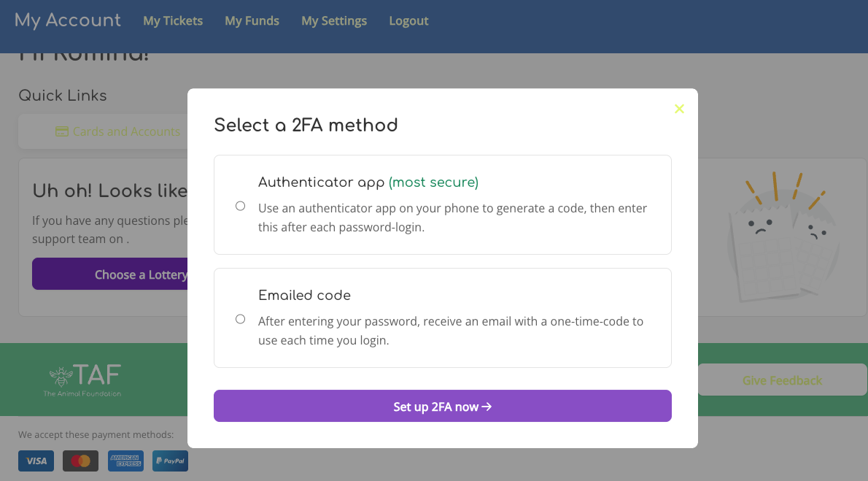Open the My Tickets menu item

pos(173,21)
